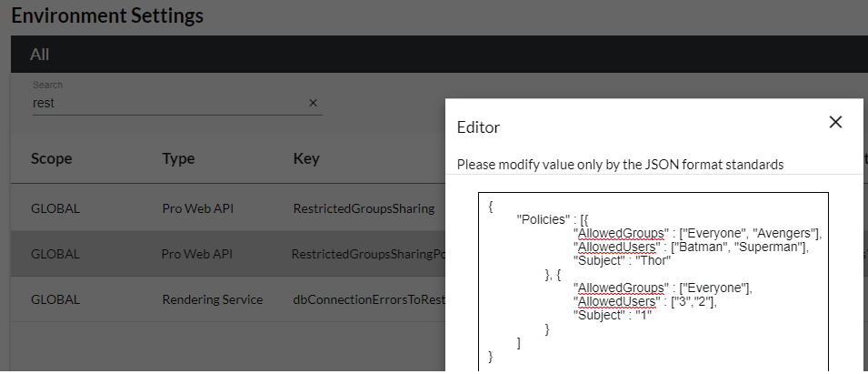Click the Editor dialog title

point(478,127)
